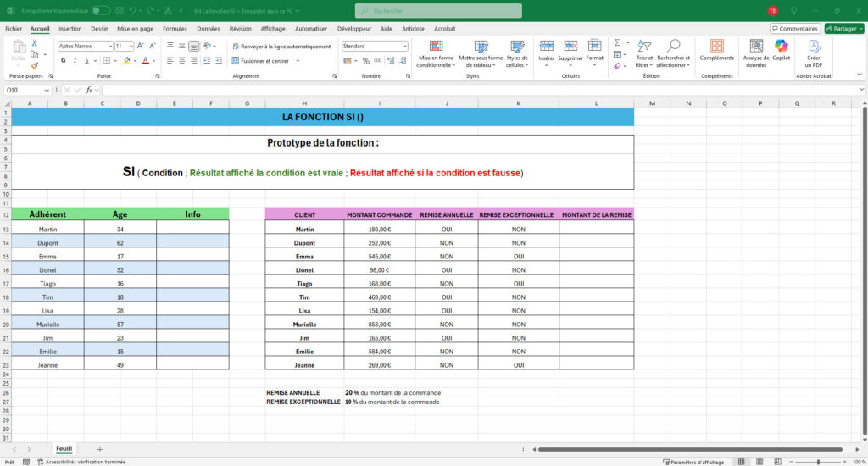Click the AutoSum sigma icon

click(x=617, y=42)
